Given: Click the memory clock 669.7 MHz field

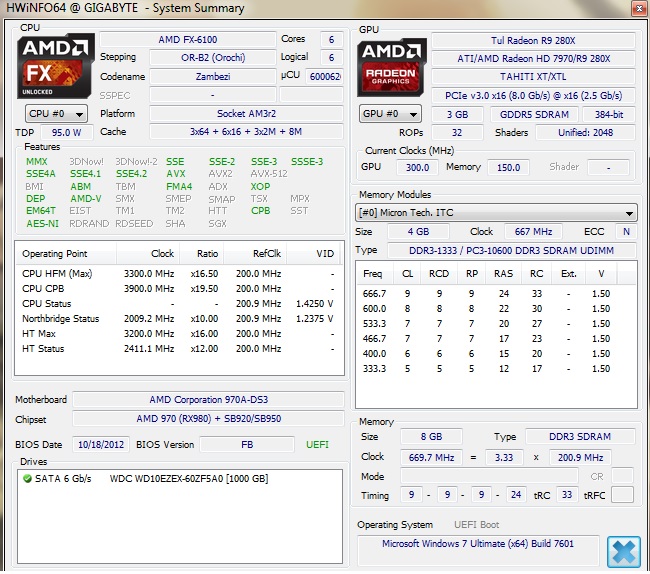Looking at the screenshot, I should tap(431, 458).
